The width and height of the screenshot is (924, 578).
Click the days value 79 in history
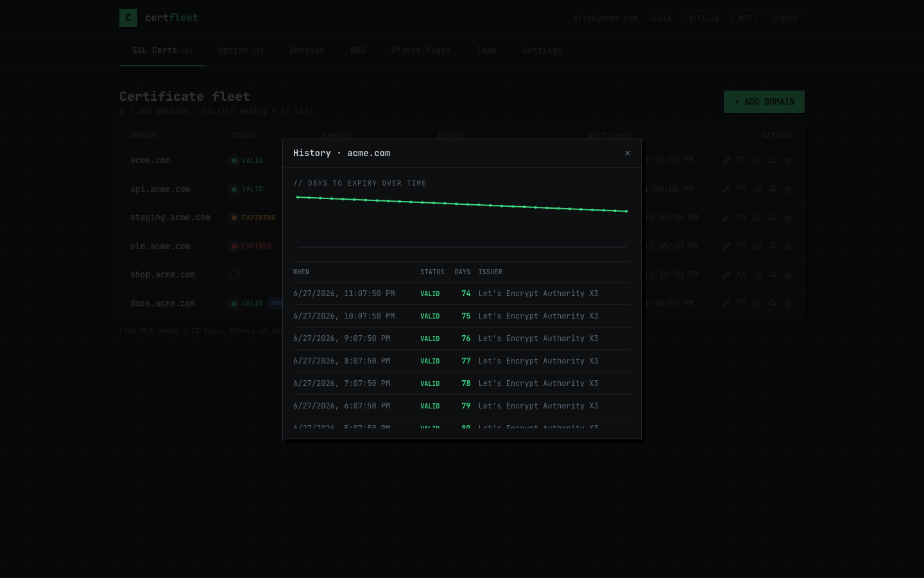pos(466,406)
